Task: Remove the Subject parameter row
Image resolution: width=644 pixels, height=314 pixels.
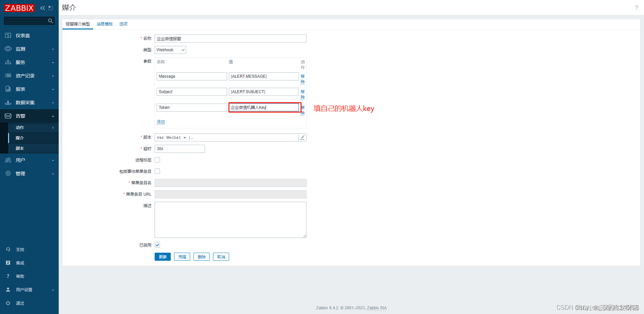Action: coord(303,95)
